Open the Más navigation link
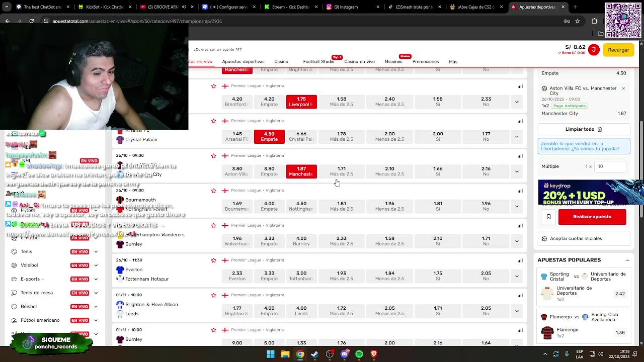 (x=453, y=62)
